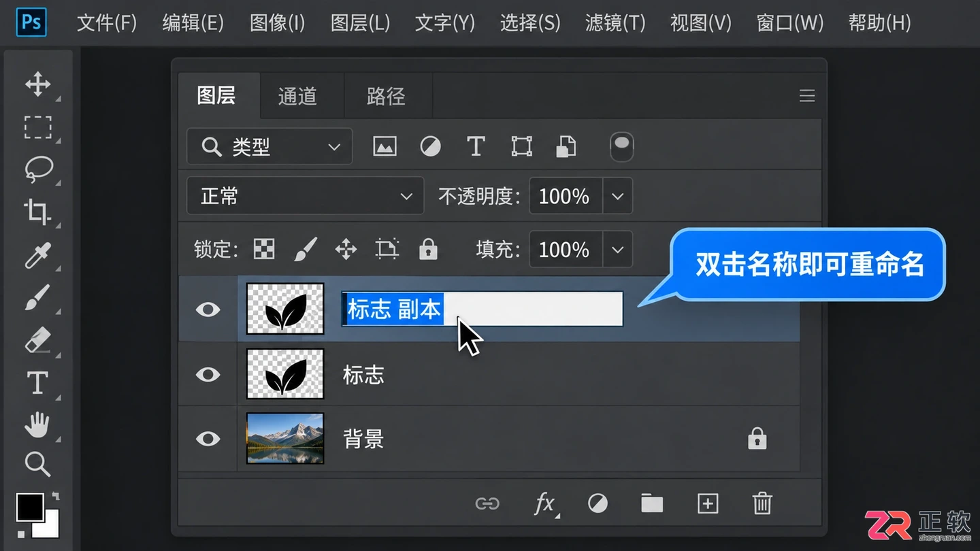Viewport: 980px width, 551px height.
Task: Create a new layer plus icon
Action: [708, 503]
